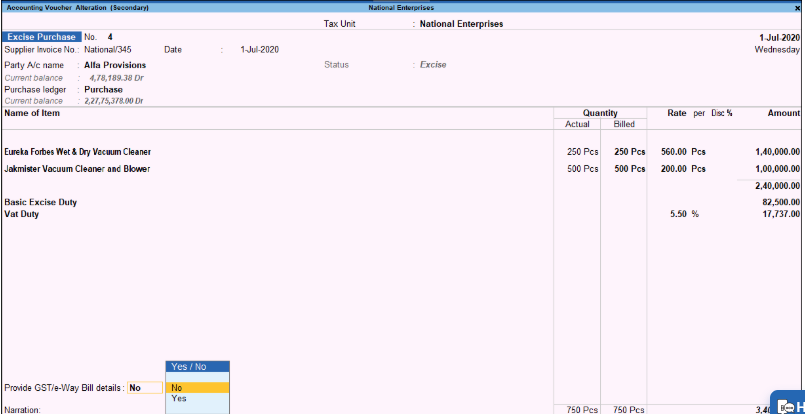Click amount 1,00,000.00
Viewport: 805px width, 414px height.
tap(777, 168)
